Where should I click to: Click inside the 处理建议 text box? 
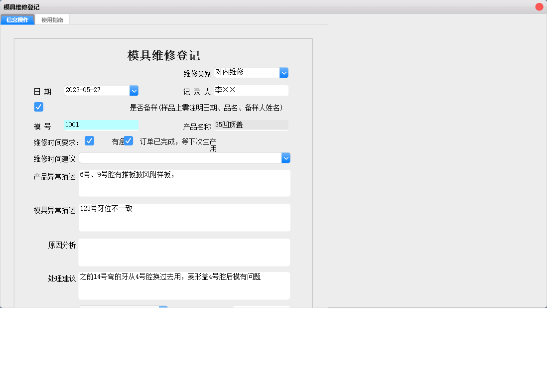click(x=184, y=285)
